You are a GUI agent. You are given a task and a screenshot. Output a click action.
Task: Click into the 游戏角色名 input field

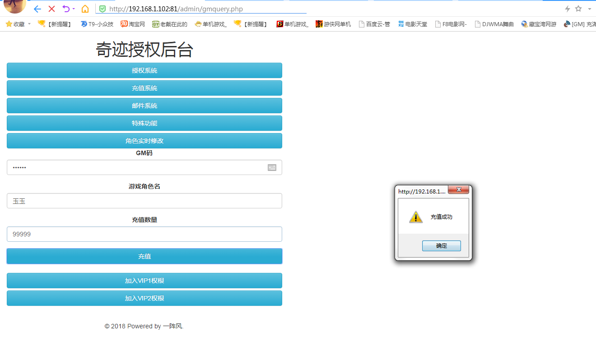(144, 201)
